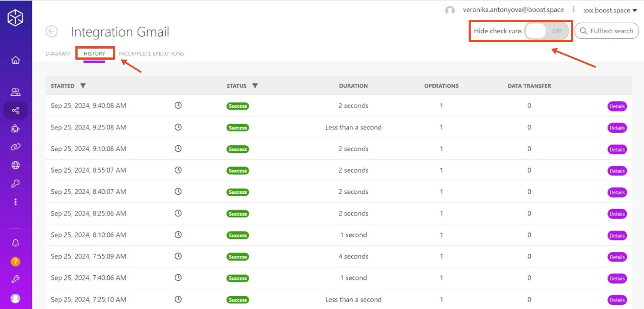Select the History tab
This screenshot has height=309, width=644.
94,54
